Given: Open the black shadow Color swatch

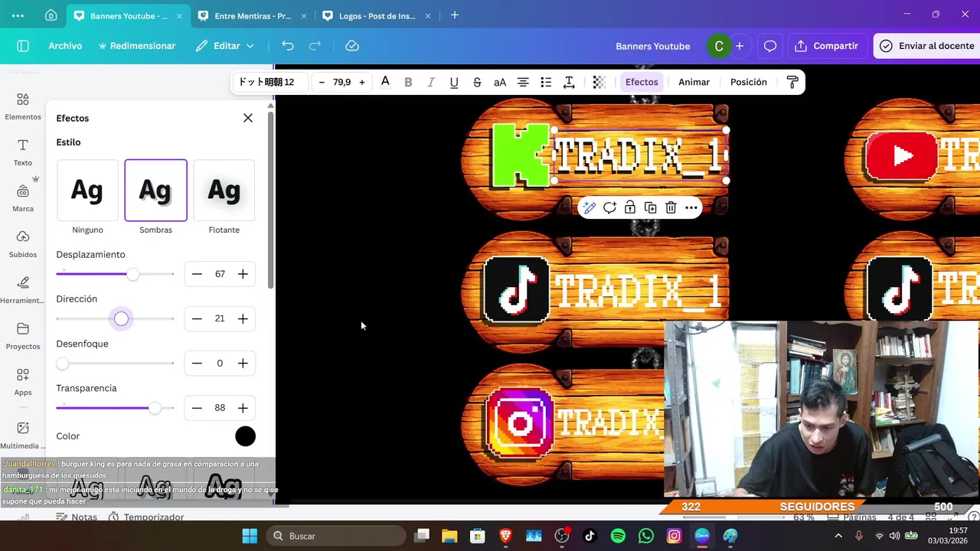Looking at the screenshot, I should point(245,436).
